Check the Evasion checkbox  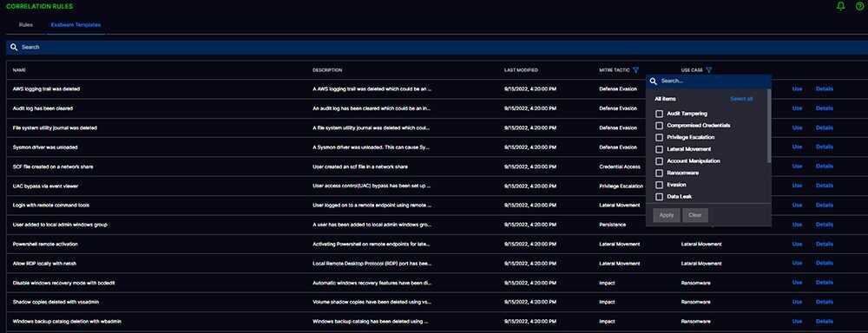pos(660,185)
